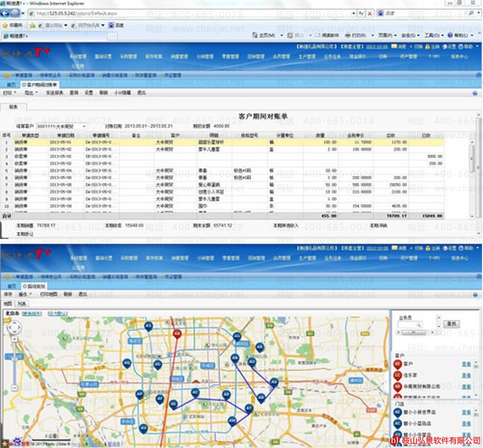The image size is (483, 448).
Task: Open the 库存核算 menu in navigation
Action: point(153,56)
